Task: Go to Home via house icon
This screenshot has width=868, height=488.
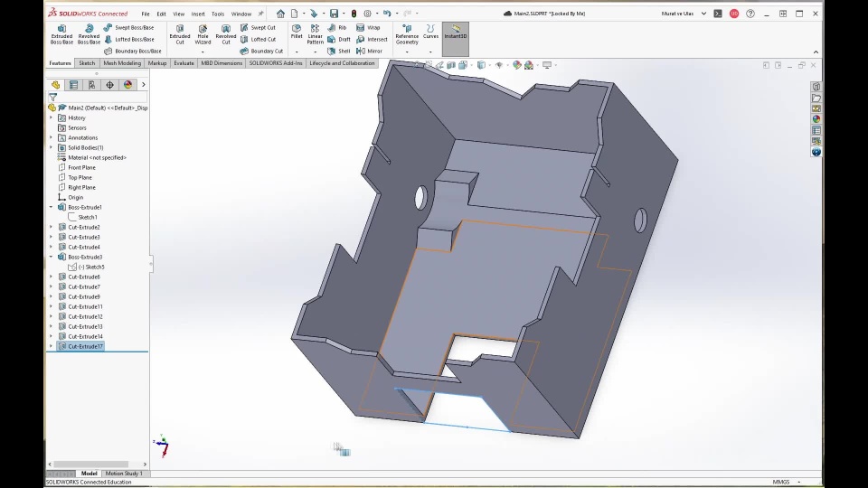Action: pos(280,14)
